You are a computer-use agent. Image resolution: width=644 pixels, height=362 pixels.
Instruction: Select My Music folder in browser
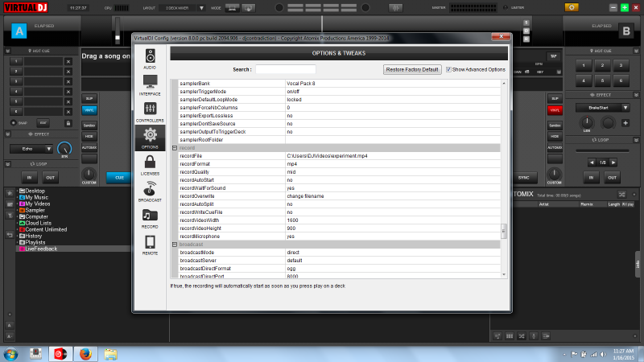click(x=36, y=197)
